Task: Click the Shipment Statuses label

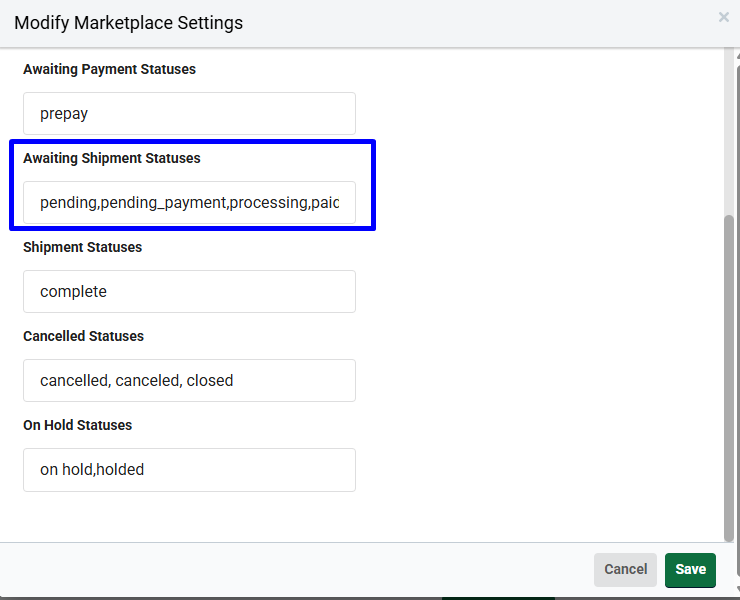Action: (x=83, y=247)
